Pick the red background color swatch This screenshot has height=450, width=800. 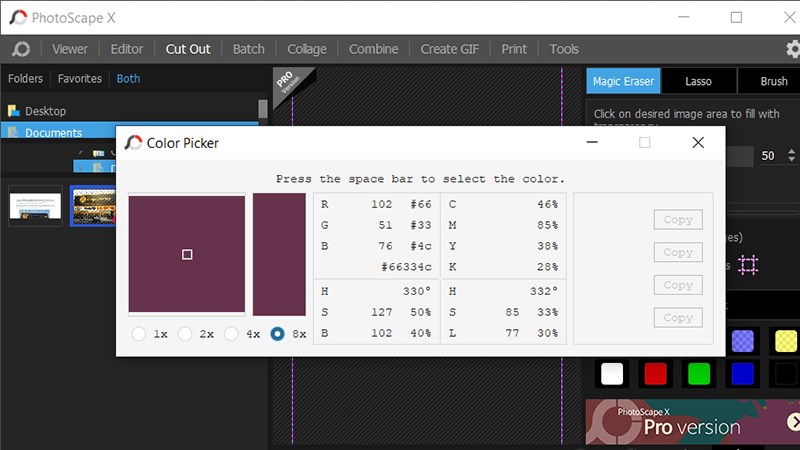coord(655,374)
